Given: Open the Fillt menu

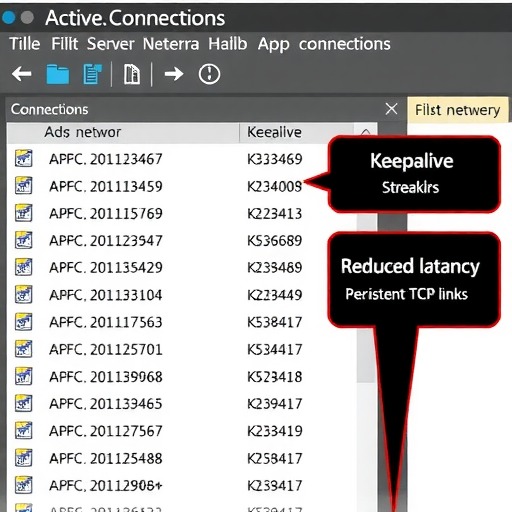Looking at the screenshot, I should [x=64, y=44].
